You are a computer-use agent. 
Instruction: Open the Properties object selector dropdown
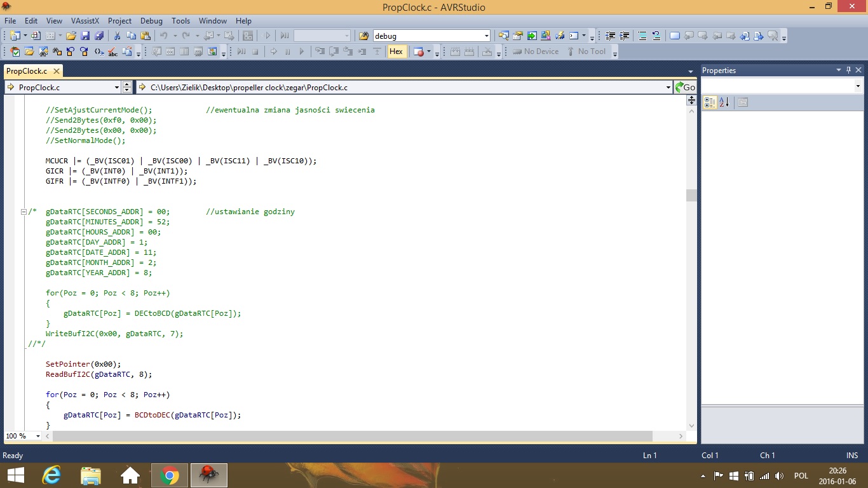pos(858,86)
